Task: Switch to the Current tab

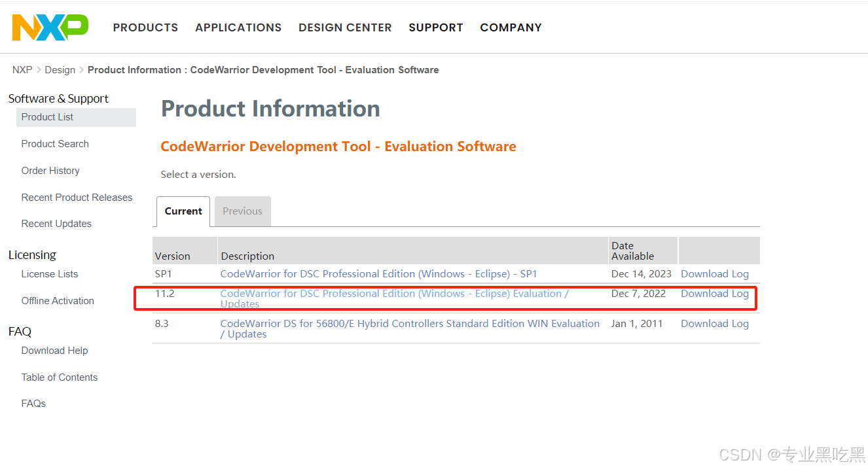Action: [183, 211]
